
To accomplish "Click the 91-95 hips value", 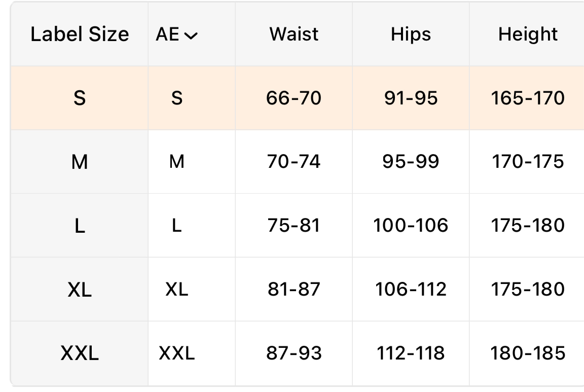I will (x=411, y=98).
